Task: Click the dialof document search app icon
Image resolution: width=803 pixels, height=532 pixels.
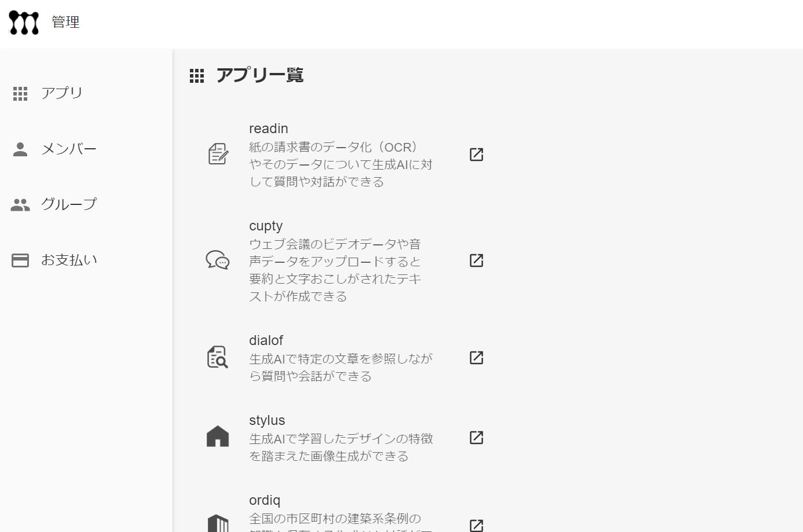Action: (x=218, y=357)
